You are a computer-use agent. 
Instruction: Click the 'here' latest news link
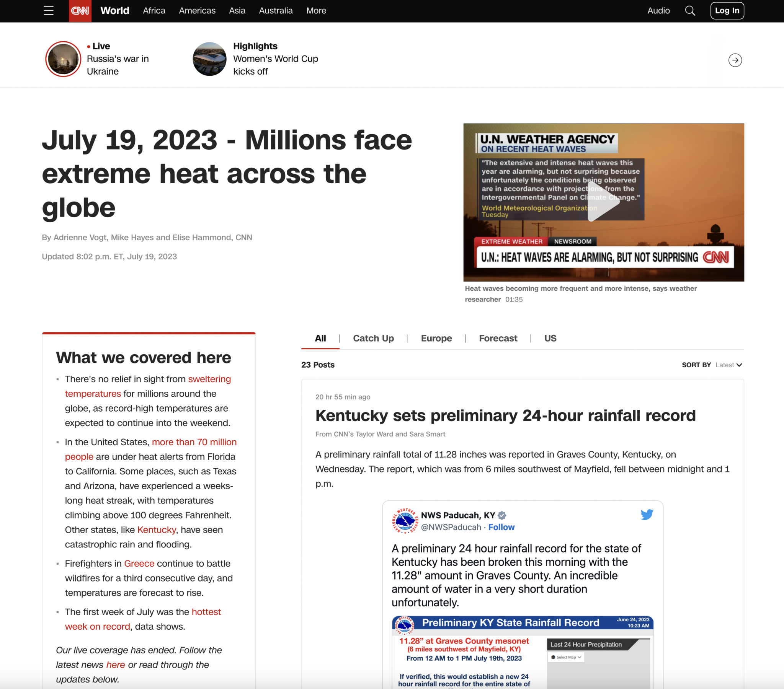coord(116,665)
